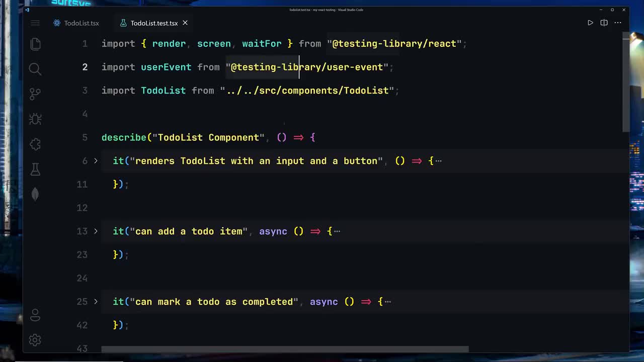Click the 'userEvent' identifier
Screen dimensions: 644x362
(x=166, y=67)
